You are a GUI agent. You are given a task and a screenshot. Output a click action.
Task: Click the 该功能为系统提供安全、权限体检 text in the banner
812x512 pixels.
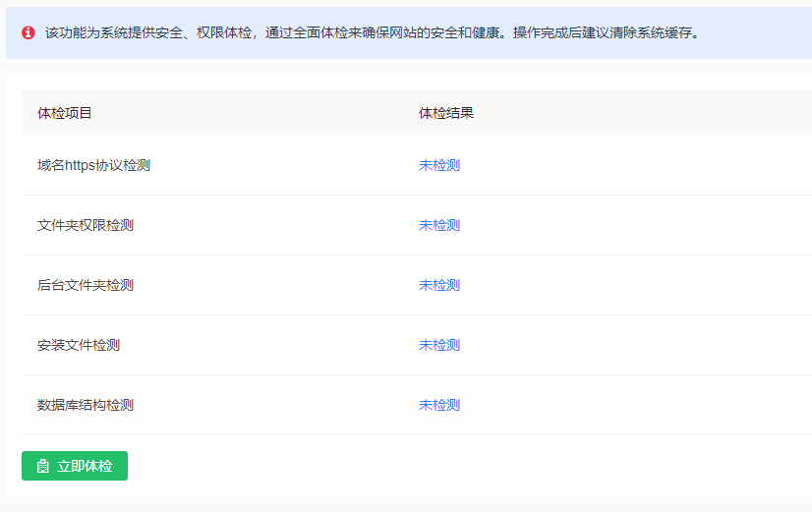[x=147, y=32]
